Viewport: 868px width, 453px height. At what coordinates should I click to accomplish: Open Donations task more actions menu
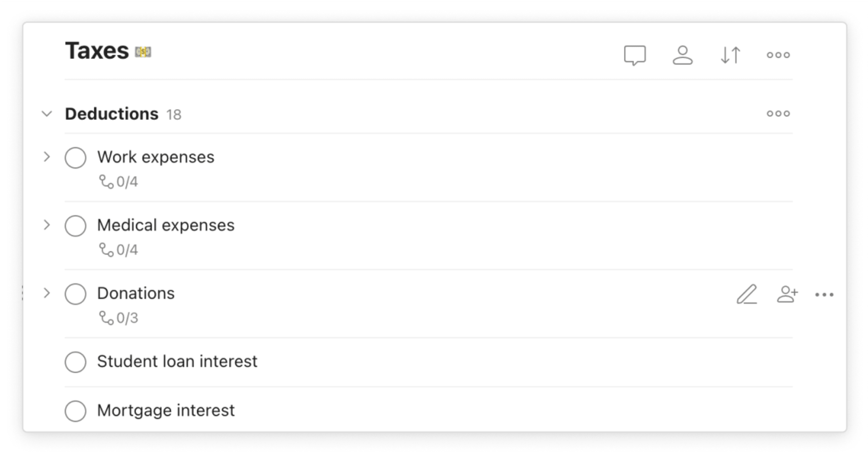(824, 295)
